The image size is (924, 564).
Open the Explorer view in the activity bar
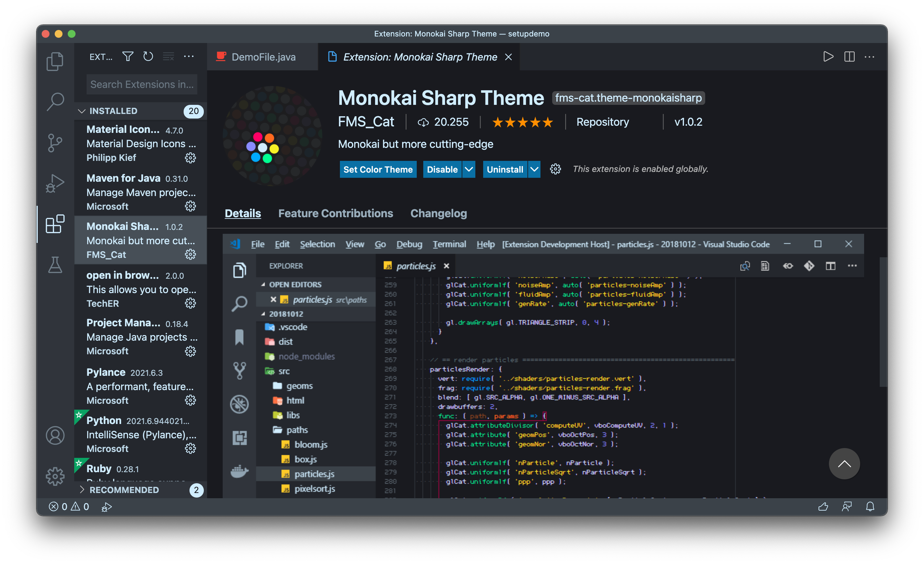point(55,61)
